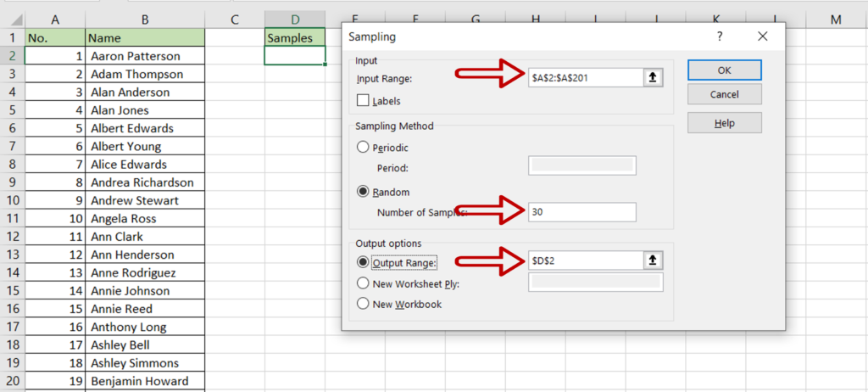Select column B header
This screenshot has width=868, height=392.
[145, 20]
